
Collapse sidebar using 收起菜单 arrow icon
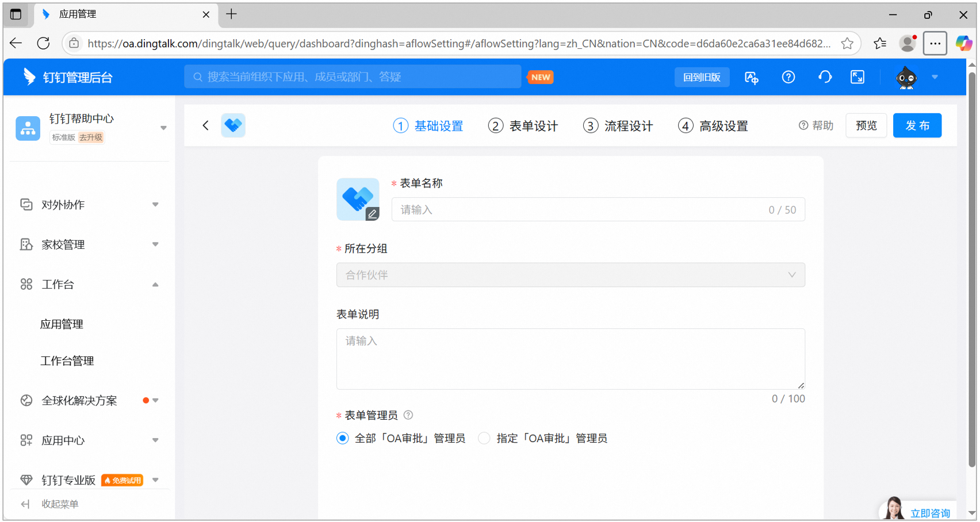25,504
